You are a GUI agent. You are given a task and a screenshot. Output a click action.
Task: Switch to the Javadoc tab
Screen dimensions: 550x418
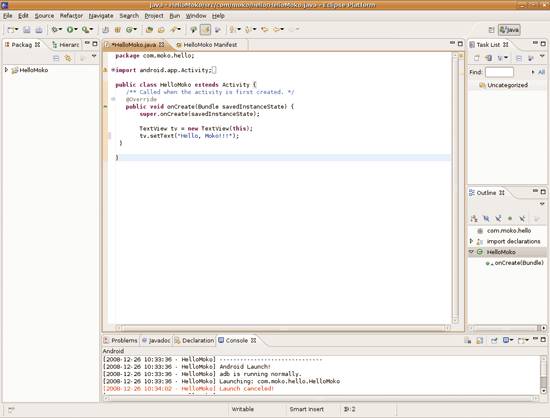[x=156, y=340]
